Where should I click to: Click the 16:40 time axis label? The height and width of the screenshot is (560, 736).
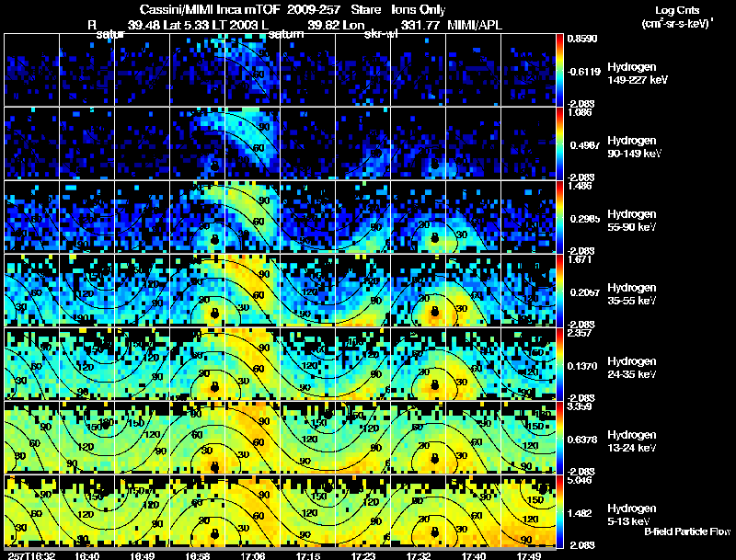point(86,555)
